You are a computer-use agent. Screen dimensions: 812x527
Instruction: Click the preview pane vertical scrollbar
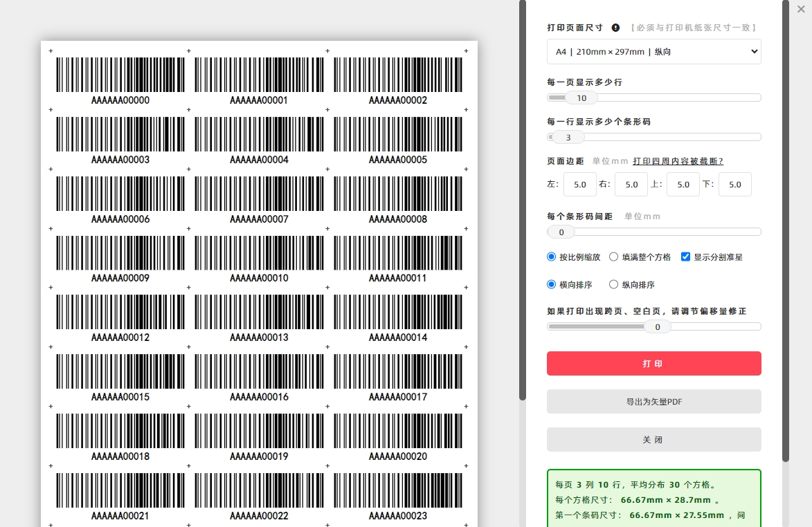click(x=523, y=200)
